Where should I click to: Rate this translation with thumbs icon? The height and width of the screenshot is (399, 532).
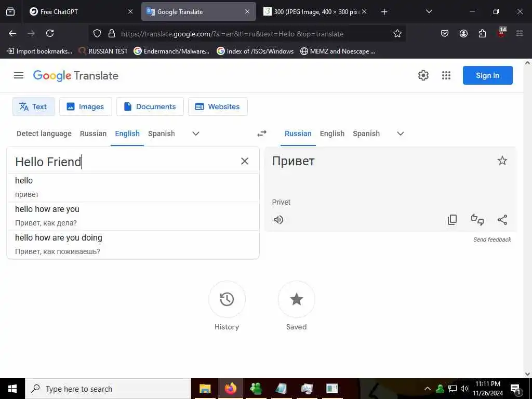tap(477, 220)
